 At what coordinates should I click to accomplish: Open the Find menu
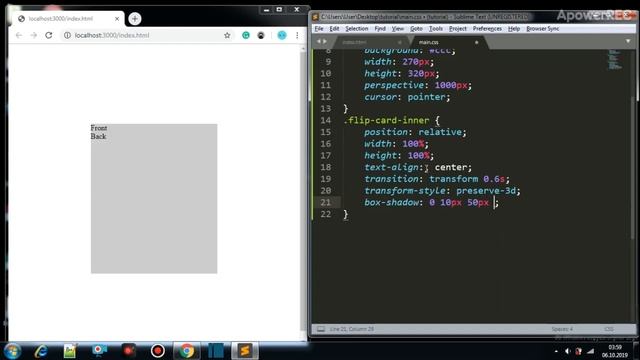coord(380,29)
